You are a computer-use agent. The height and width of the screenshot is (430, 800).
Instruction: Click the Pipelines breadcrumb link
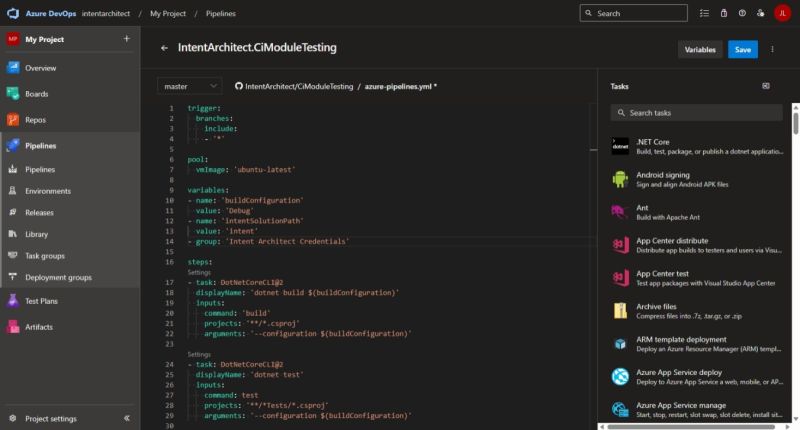(221, 13)
